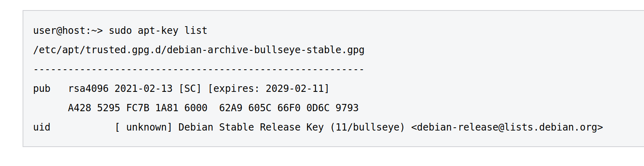
Task: Click the debian-release@lists.debian.org email address
Action: pos(507,127)
